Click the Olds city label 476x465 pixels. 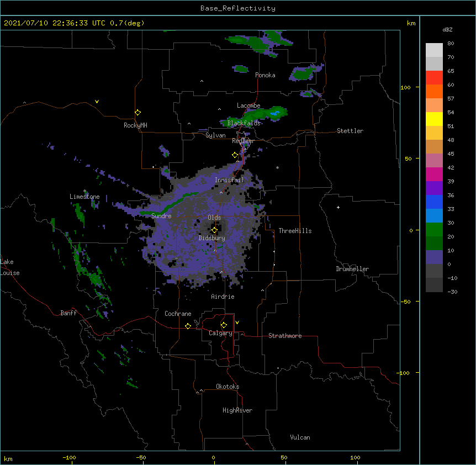coord(214,218)
